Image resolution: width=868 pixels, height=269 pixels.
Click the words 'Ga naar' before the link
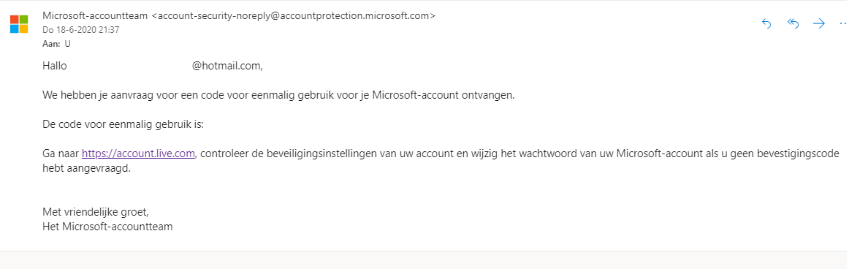tap(61, 154)
